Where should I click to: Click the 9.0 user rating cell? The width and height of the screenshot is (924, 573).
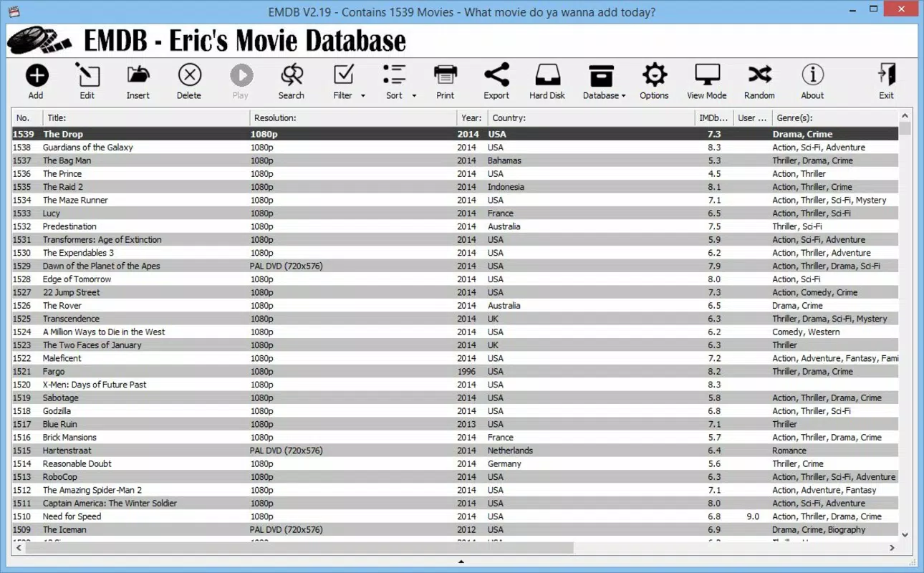tap(753, 516)
